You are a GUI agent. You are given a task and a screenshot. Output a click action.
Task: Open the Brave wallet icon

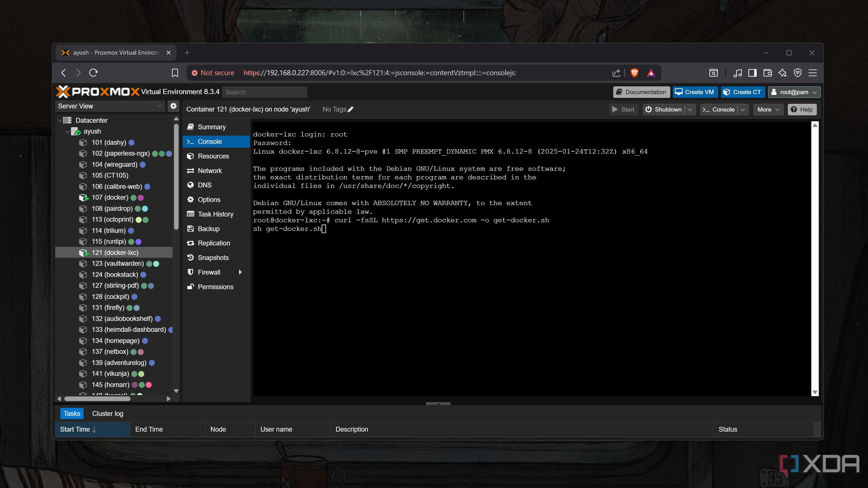coord(767,73)
